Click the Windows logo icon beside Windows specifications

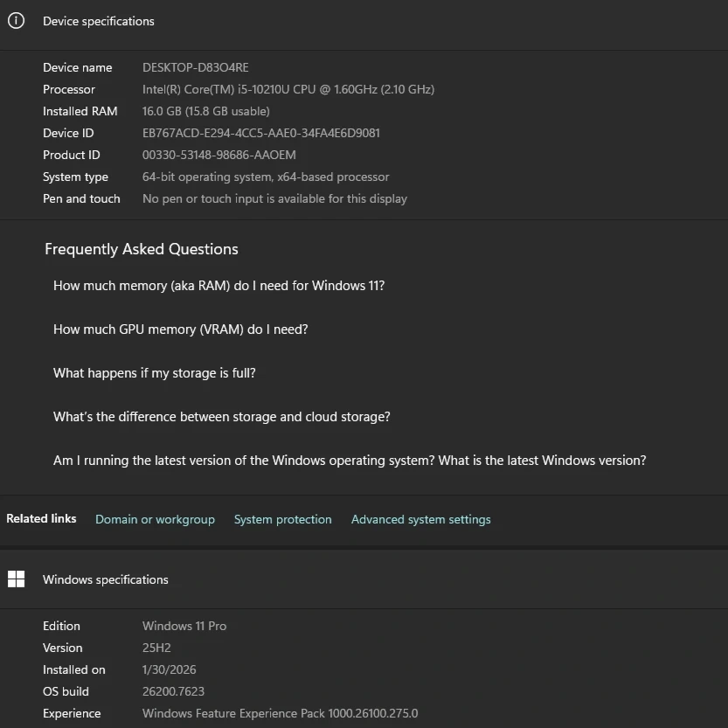click(16, 579)
